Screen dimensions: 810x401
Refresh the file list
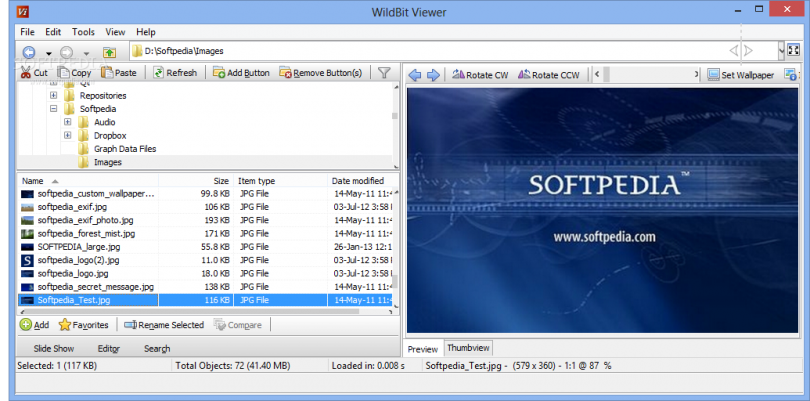[161, 73]
